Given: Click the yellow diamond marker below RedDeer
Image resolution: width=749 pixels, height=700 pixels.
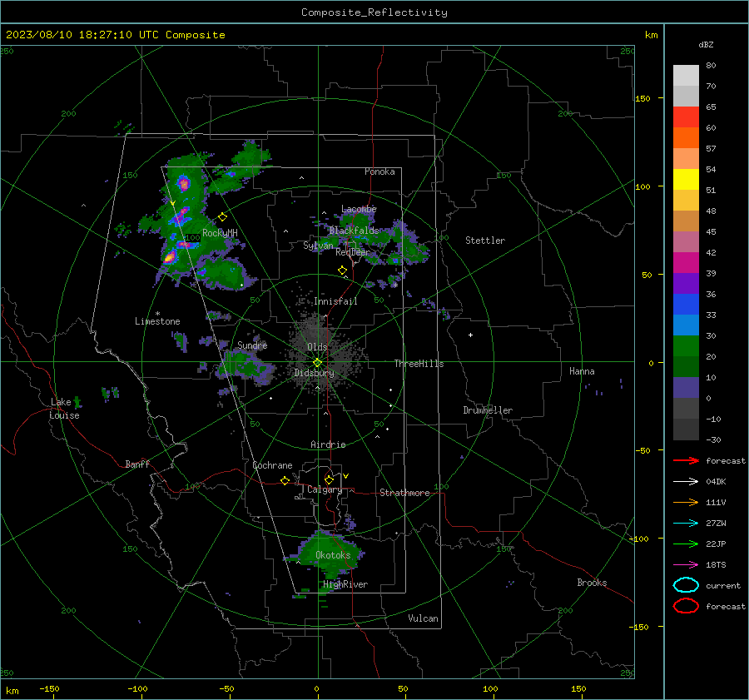Looking at the screenshot, I should point(343,271).
